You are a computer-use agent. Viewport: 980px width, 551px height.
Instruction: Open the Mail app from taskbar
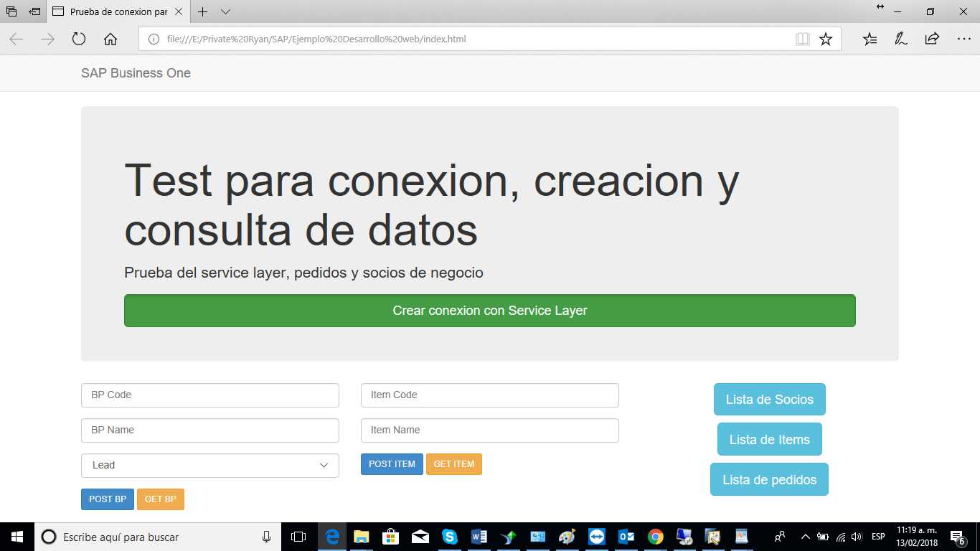coord(420,537)
